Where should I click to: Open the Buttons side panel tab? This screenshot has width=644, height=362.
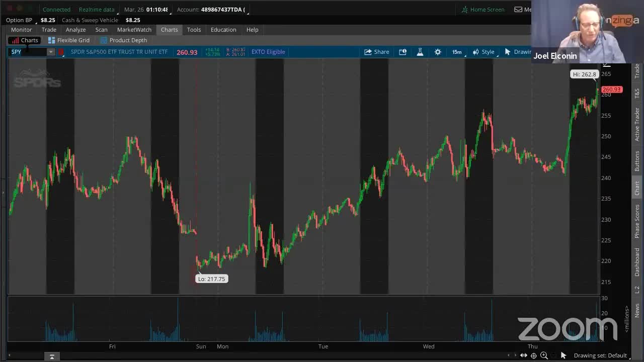tap(637, 161)
